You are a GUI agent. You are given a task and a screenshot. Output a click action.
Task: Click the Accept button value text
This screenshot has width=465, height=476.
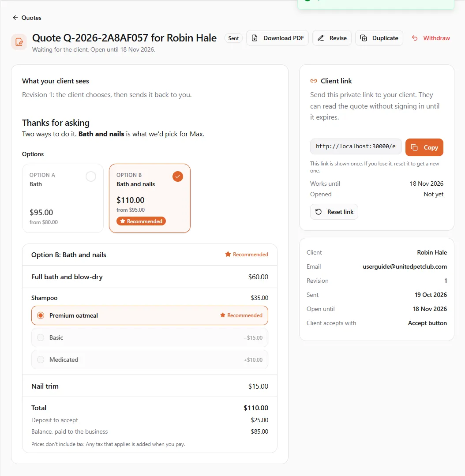click(x=427, y=323)
